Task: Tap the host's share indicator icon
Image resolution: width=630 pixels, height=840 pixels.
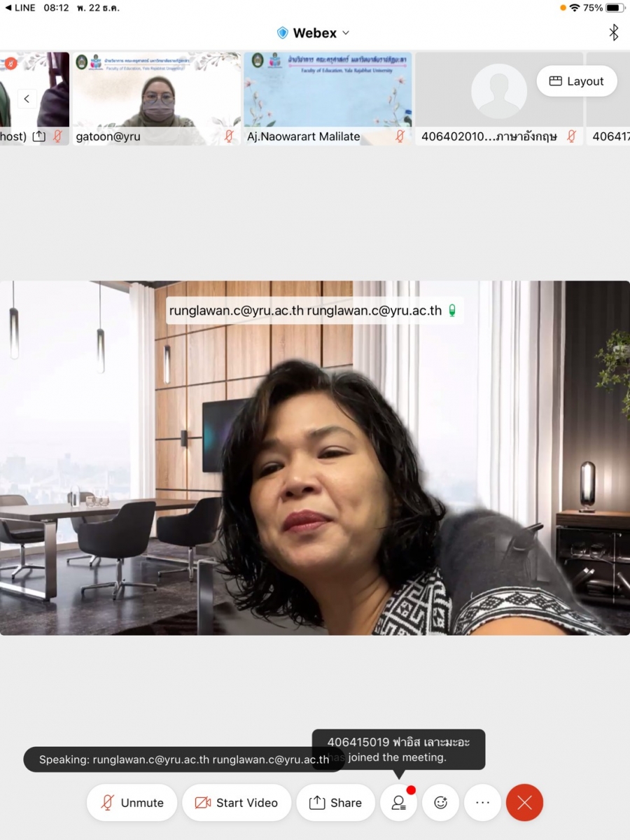Action: tap(39, 136)
